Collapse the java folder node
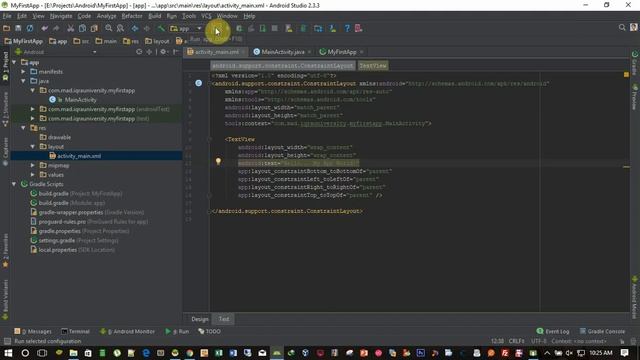Viewport: 640px width, 360px height. pyautogui.click(x=24, y=81)
